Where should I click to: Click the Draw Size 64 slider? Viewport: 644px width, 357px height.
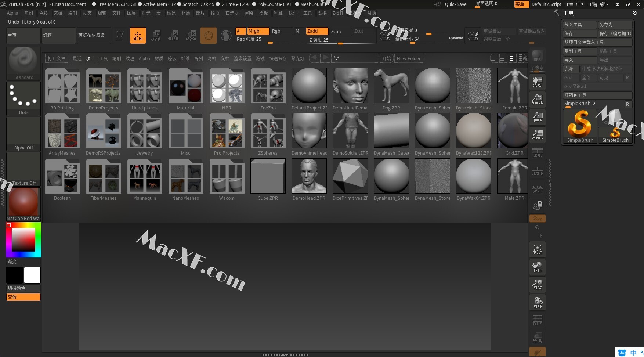click(x=429, y=39)
